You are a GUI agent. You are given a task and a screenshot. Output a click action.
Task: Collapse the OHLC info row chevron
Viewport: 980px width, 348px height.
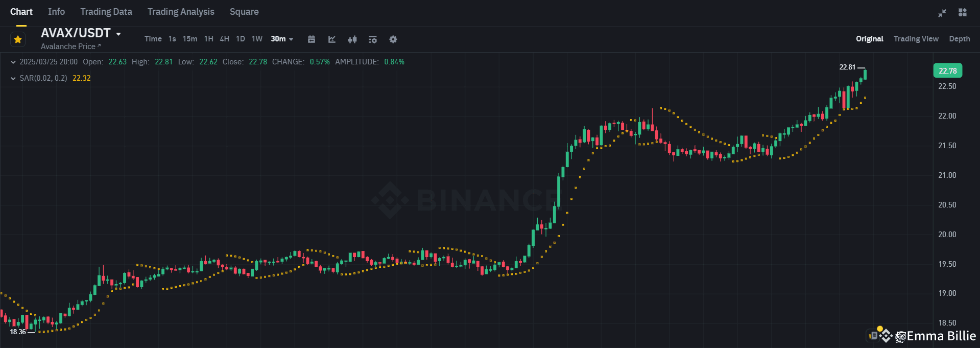click(x=12, y=61)
